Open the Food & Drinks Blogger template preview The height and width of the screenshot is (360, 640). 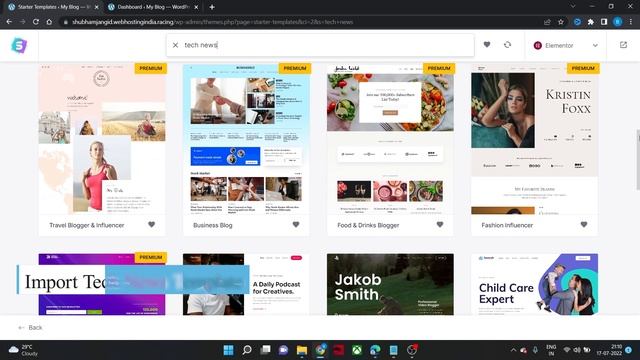click(x=390, y=139)
